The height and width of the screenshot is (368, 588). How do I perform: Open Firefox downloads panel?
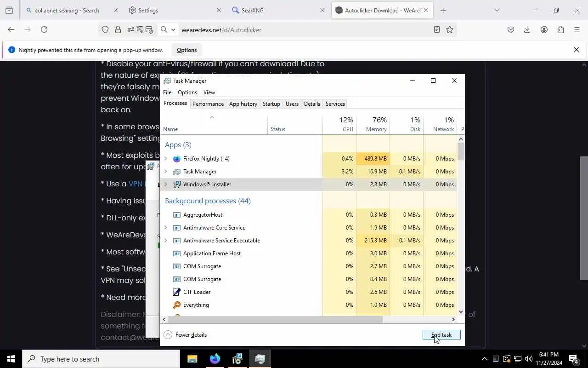[x=527, y=29]
